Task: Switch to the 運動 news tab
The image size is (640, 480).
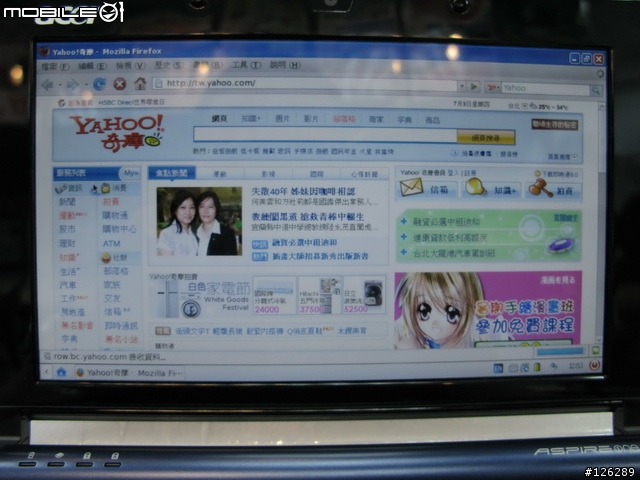Action: pos(220,174)
